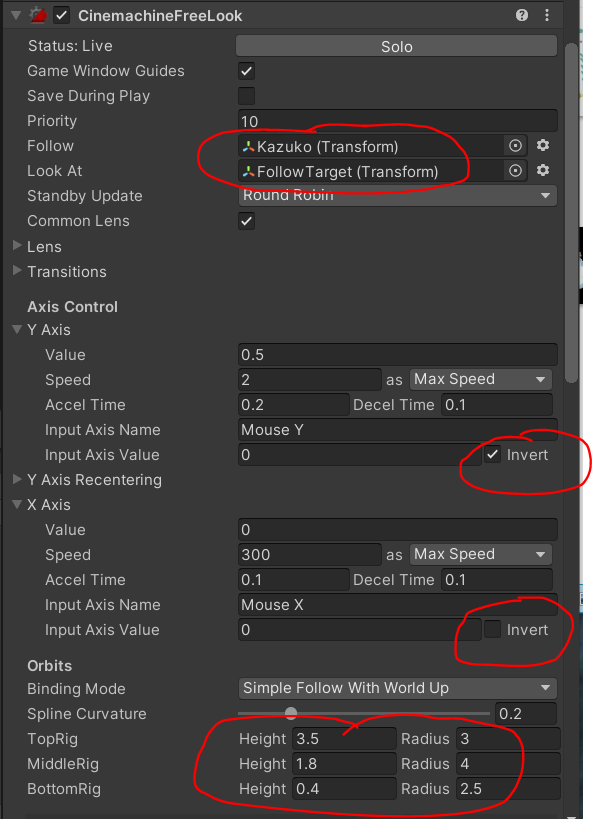Click the object picker for Follow target
Viewport: 592px width, 819px height.
515,146
